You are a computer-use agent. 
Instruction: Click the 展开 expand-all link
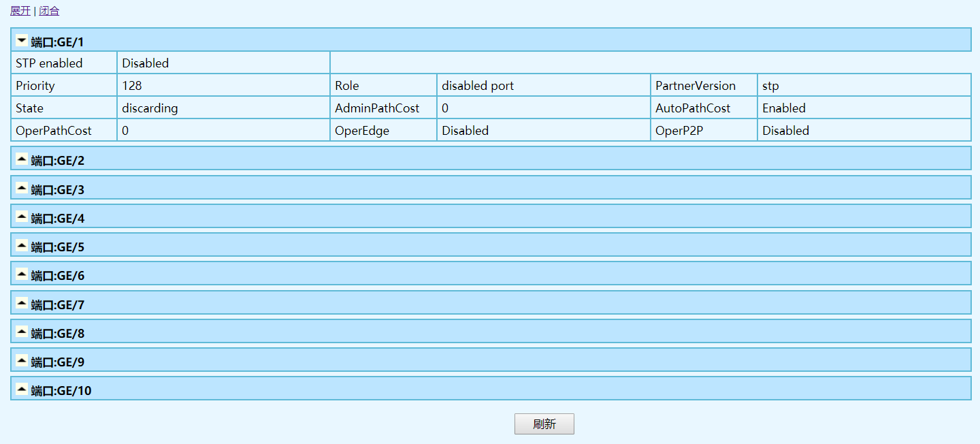tap(20, 11)
